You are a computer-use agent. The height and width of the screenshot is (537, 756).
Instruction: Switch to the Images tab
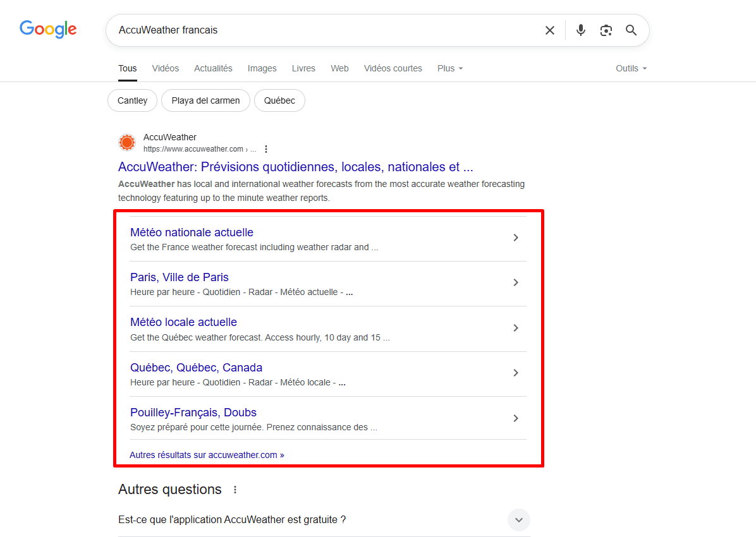[262, 68]
